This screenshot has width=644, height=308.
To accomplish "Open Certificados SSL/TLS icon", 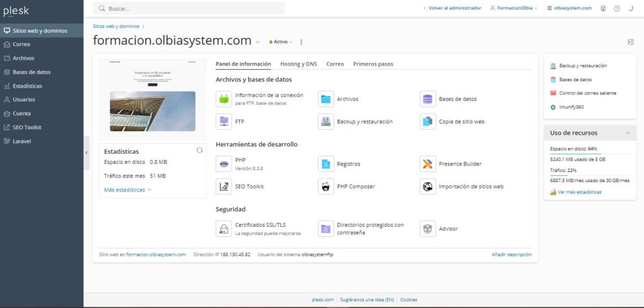I will pyautogui.click(x=224, y=229).
